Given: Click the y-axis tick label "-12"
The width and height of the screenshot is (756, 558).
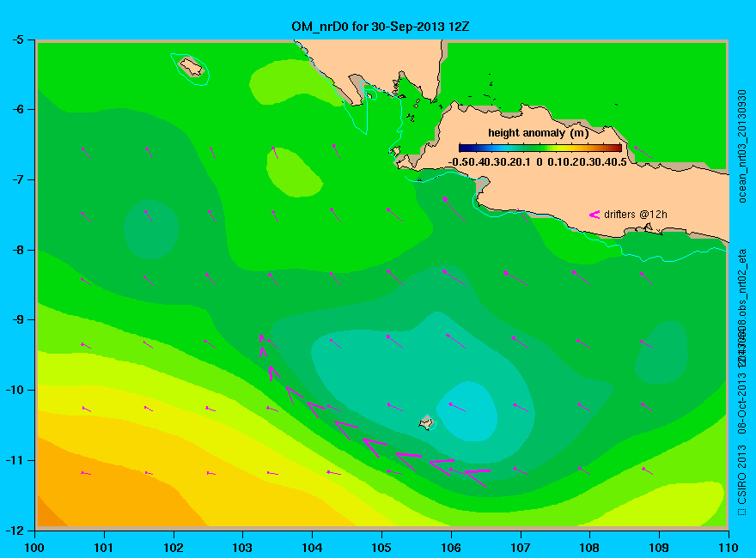Looking at the screenshot, I should [x=15, y=531].
